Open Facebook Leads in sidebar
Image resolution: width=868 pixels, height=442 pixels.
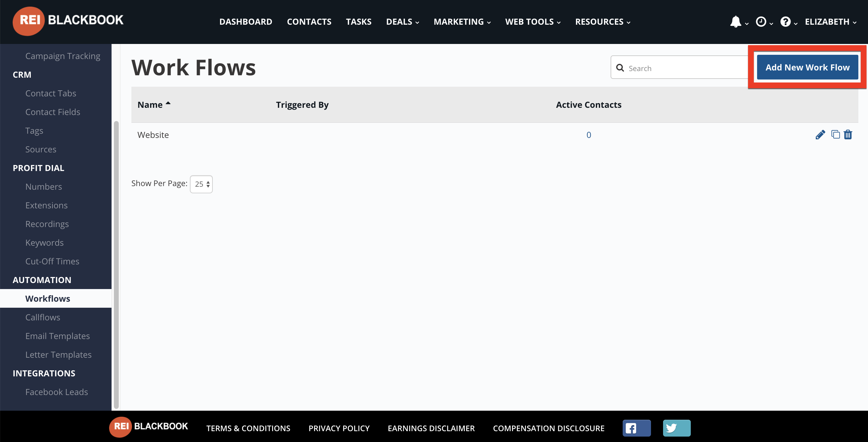(x=56, y=392)
